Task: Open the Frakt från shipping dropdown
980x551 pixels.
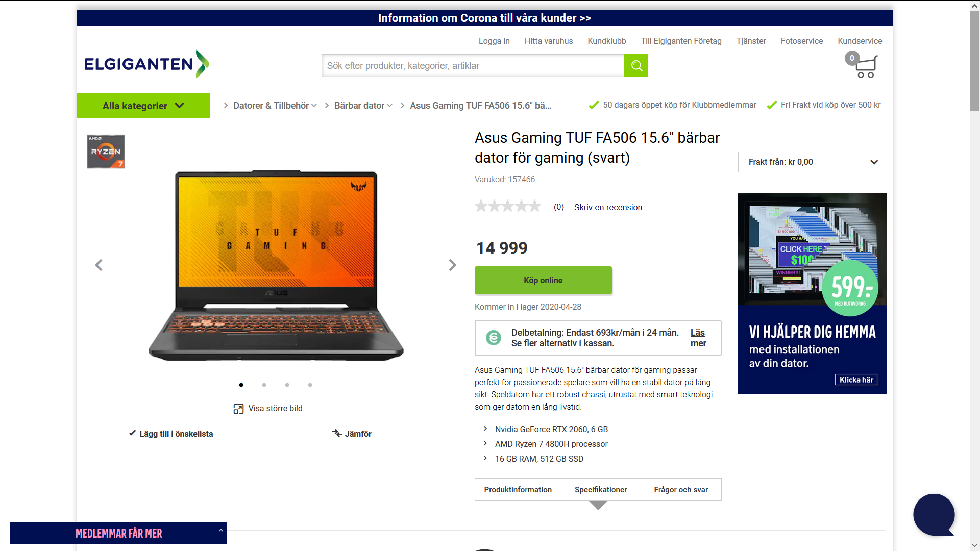Action: click(812, 162)
